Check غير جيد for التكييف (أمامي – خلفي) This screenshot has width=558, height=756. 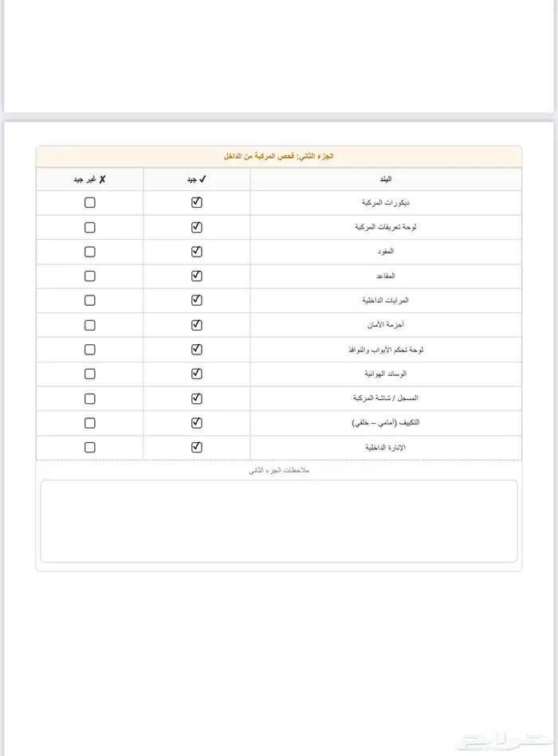(89, 422)
